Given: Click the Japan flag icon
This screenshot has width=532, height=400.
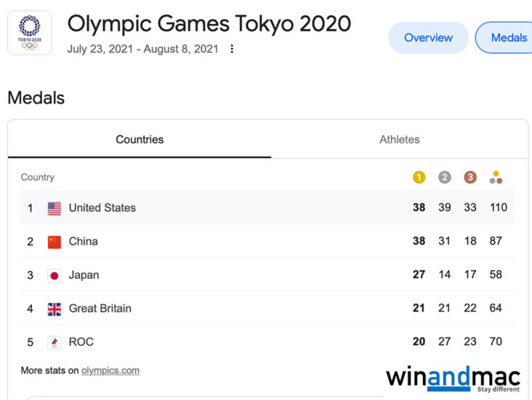Looking at the screenshot, I should click(55, 275).
